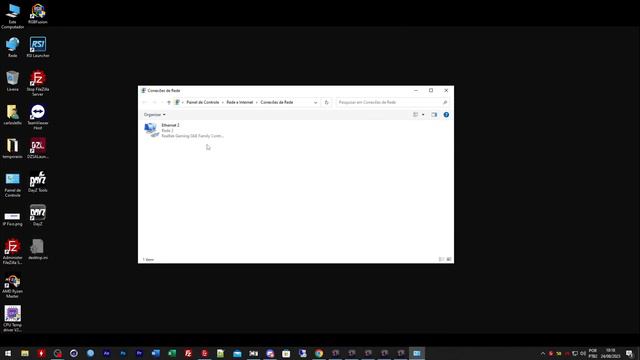The image size is (640, 360).
Task: Go to Painel de Controle breadcrumb
Action: click(203, 102)
